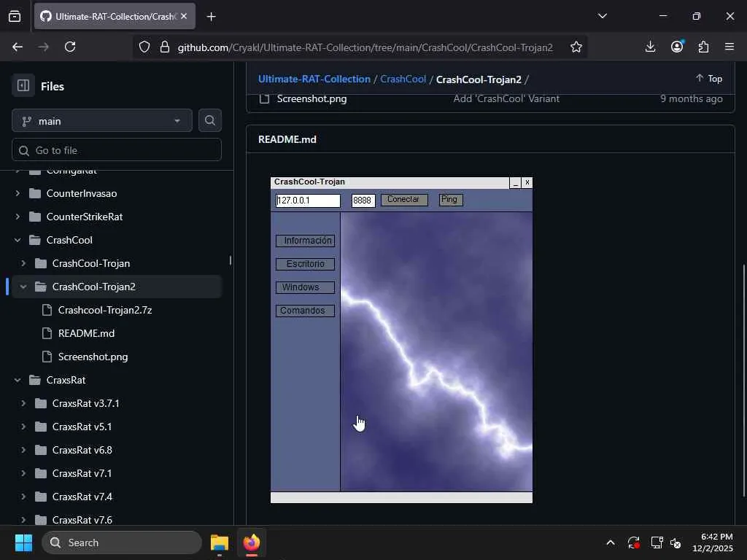Close the Ultimate-RAT-Collection tab
Screen dimensions: 747x560
[x=184, y=16]
